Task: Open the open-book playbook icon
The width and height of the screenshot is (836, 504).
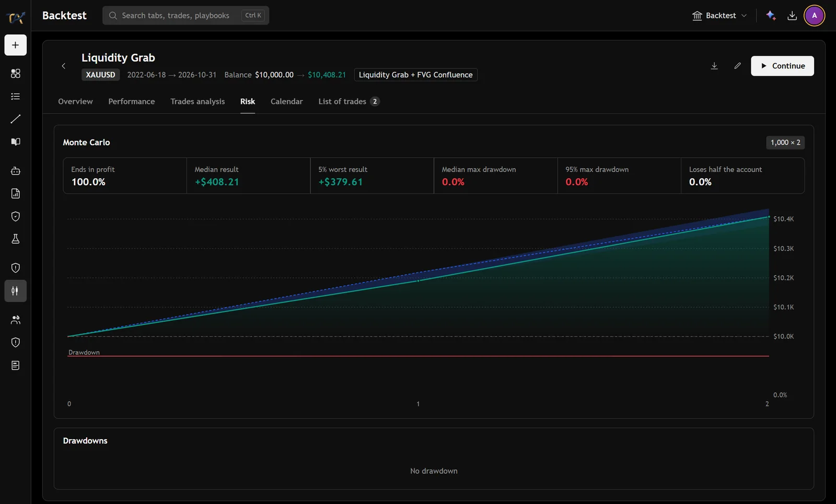Action: tap(16, 142)
